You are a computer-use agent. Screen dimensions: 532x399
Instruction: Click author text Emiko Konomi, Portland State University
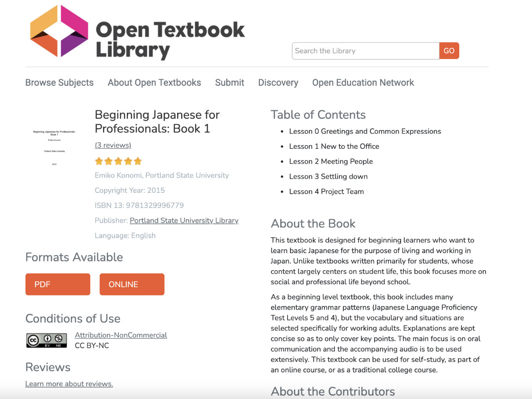pyautogui.click(x=162, y=175)
